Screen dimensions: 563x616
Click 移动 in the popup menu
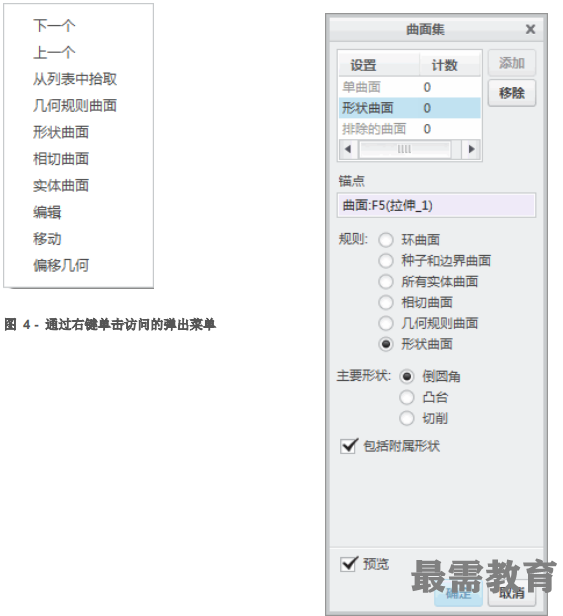point(47,239)
